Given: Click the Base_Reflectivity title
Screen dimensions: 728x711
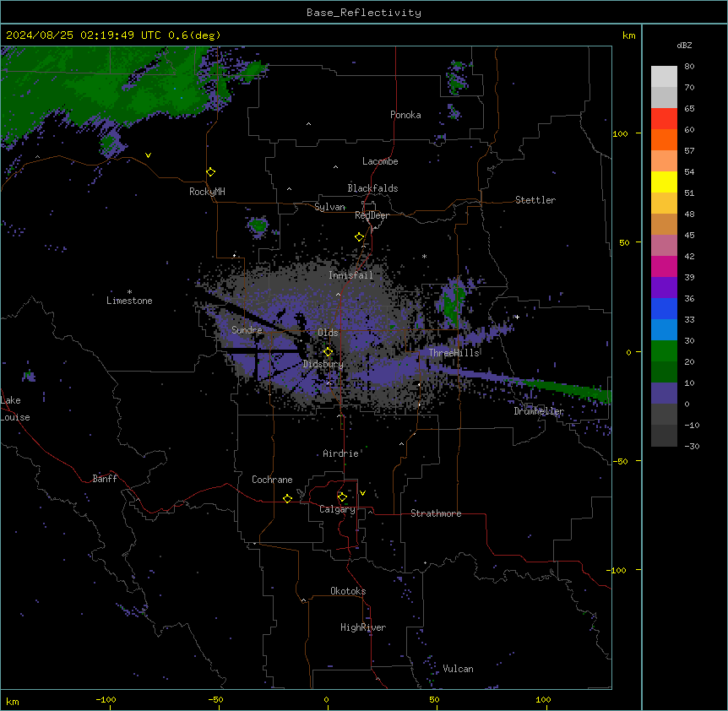Looking at the screenshot, I should (364, 13).
